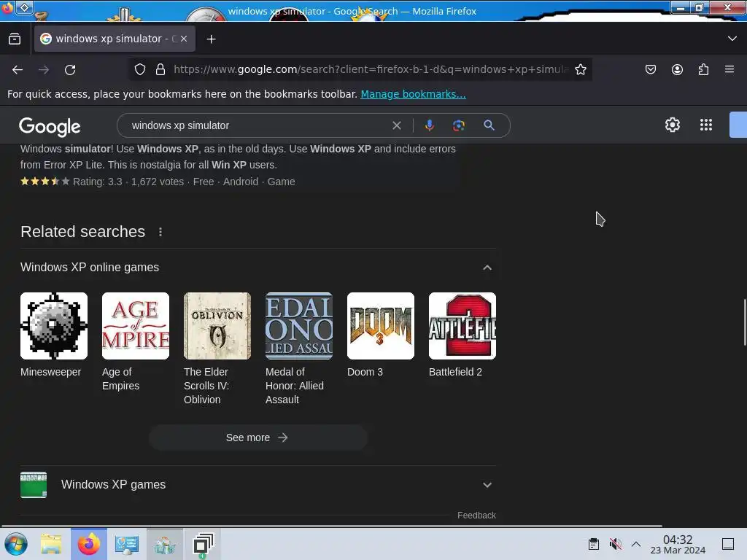Click the forward navigation arrow

pyautogui.click(x=43, y=70)
